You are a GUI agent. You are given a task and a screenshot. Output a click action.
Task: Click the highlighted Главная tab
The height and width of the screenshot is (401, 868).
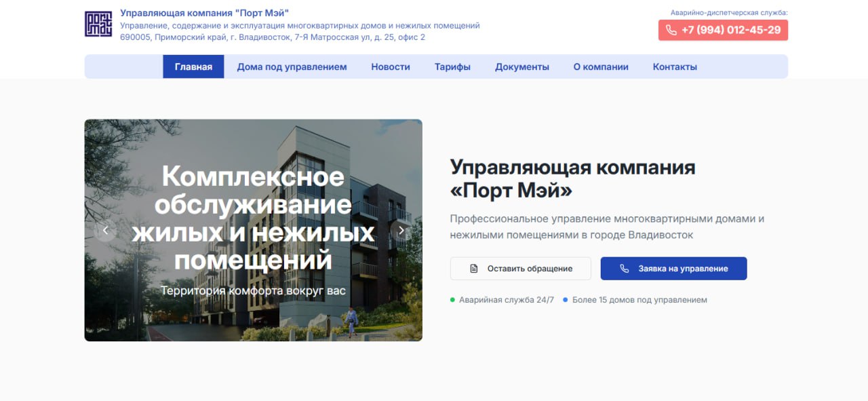pos(193,66)
